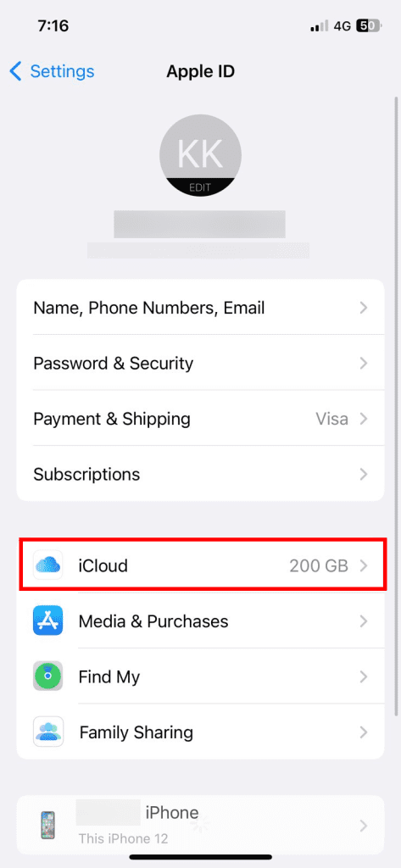Tap the battery indicator in status bar
This screenshot has width=401, height=868.
click(x=370, y=25)
